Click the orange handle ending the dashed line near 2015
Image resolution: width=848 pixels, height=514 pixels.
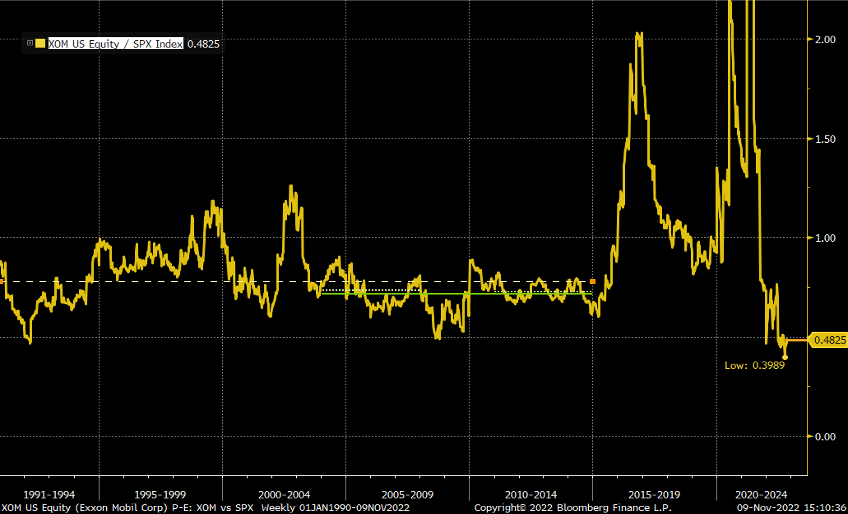click(593, 281)
